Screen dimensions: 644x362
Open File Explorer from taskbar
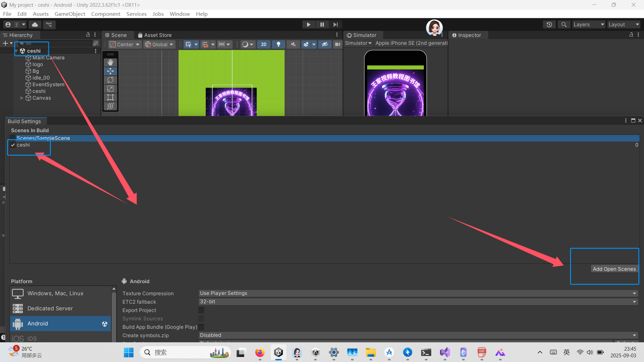[370, 353]
